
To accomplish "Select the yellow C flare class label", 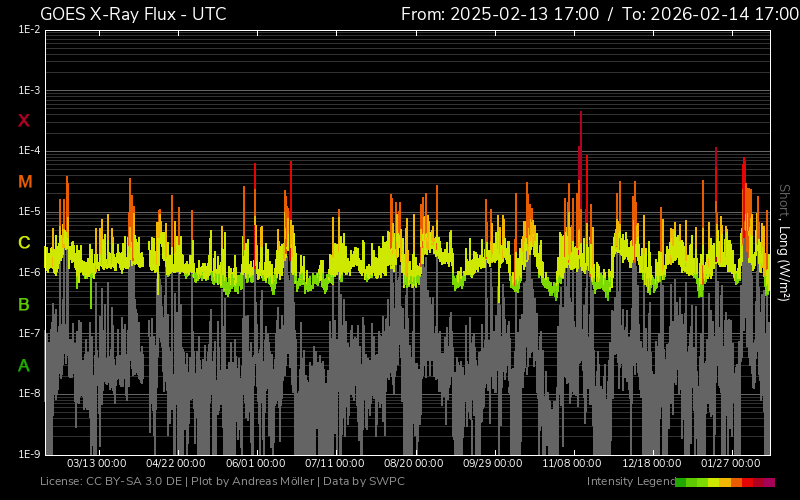I will 24,243.
